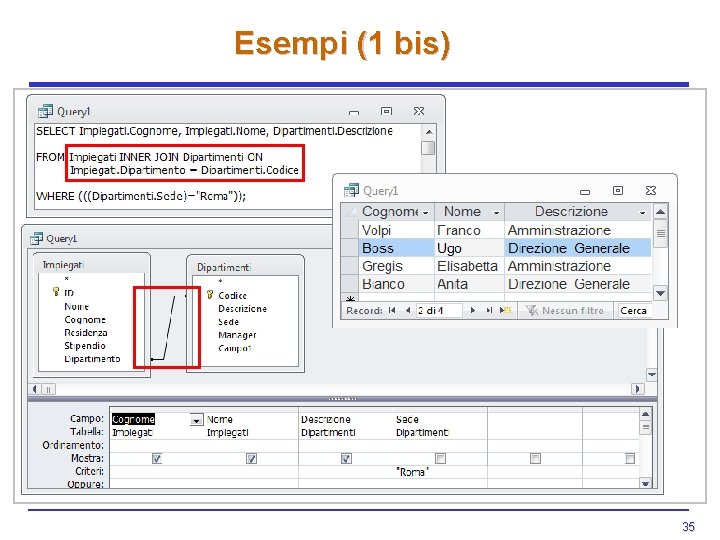
Task: Select the Residenza field in Impiegati
Action: [x=86, y=332]
